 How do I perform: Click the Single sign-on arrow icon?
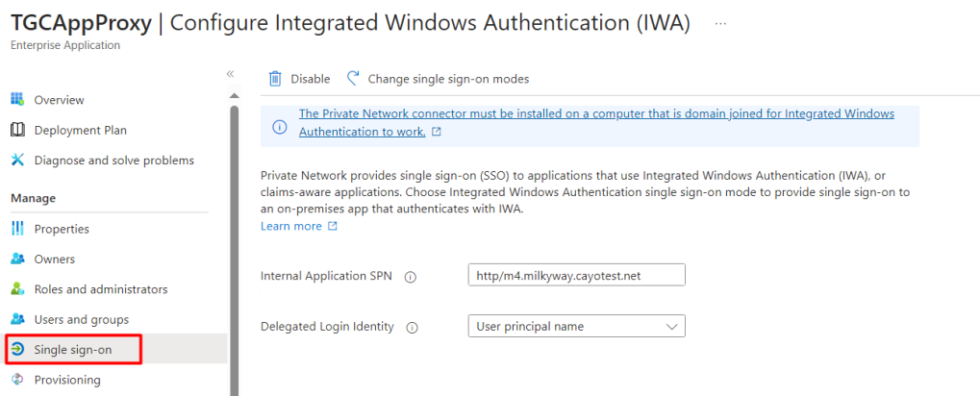17,349
